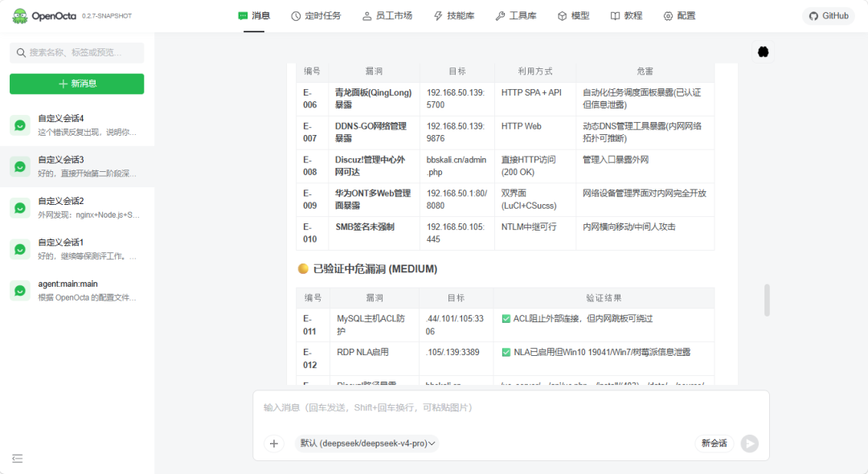
Task: Click the chat message input field
Action: (x=511, y=408)
